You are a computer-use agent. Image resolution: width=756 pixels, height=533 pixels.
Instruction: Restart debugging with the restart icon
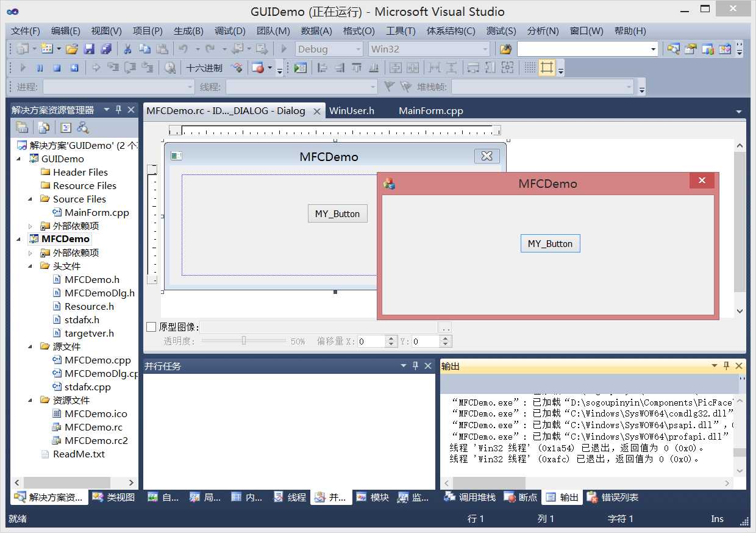[x=74, y=68]
